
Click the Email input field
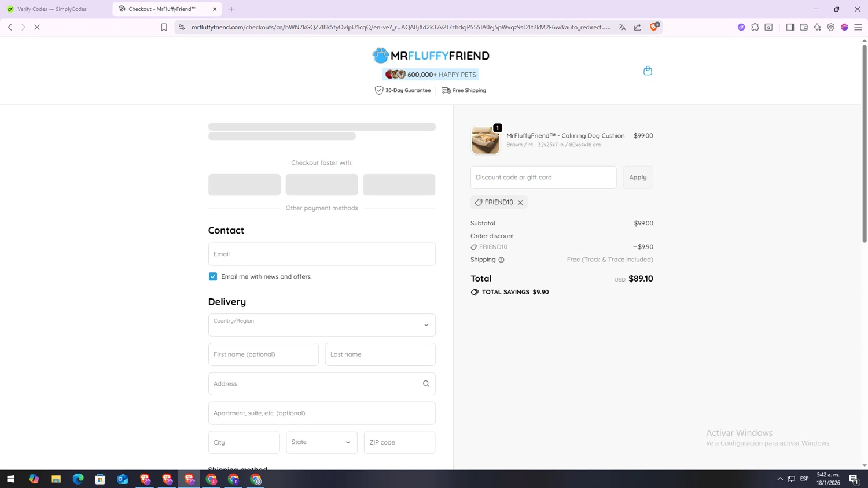click(x=322, y=254)
